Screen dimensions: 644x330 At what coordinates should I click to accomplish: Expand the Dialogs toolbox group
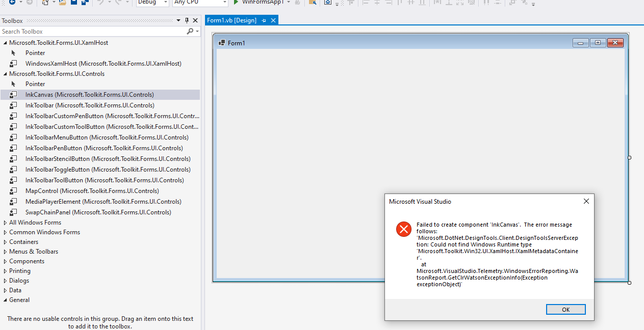[5, 281]
